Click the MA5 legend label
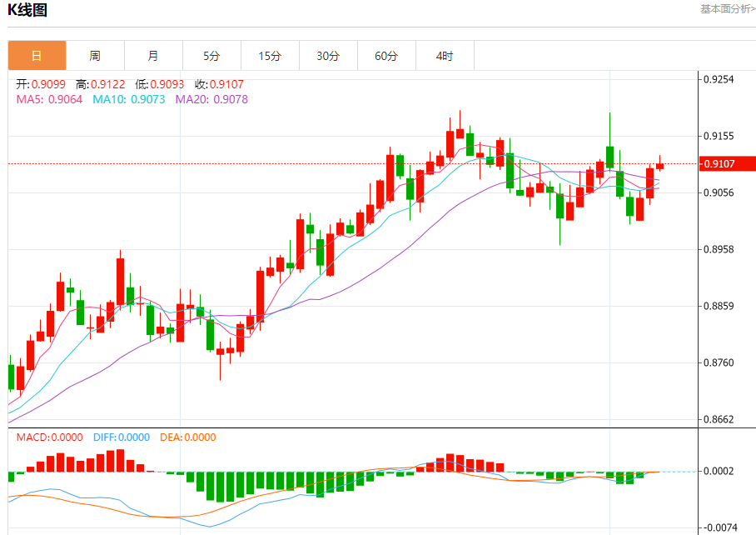 tap(29, 99)
